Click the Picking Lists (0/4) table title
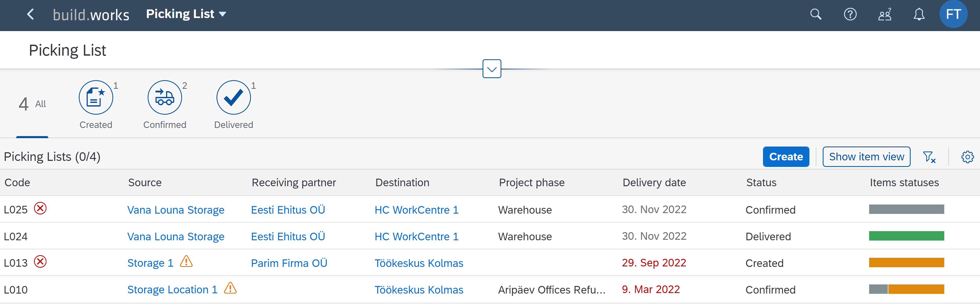The height and width of the screenshot is (304, 980). tap(52, 157)
